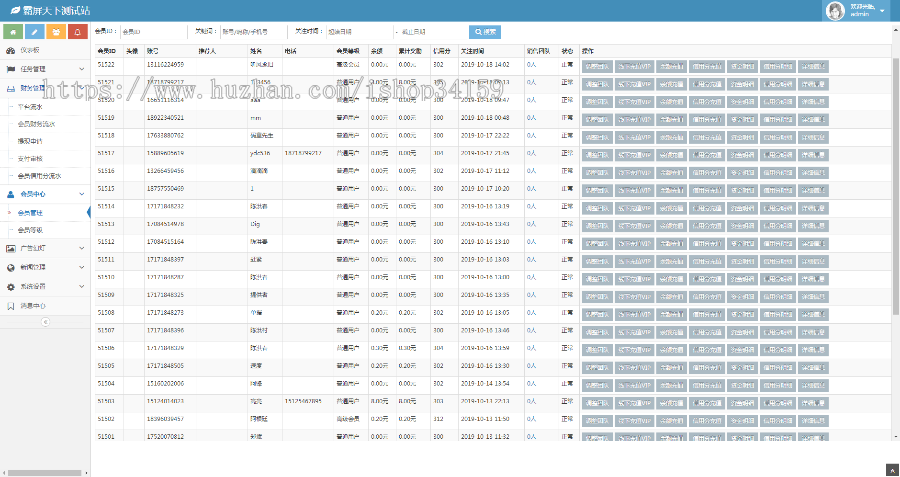Image resolution: width=900 pixels, height=477 pixels.
Task: Click the orange shortcut button
Action: pos(55,31)
